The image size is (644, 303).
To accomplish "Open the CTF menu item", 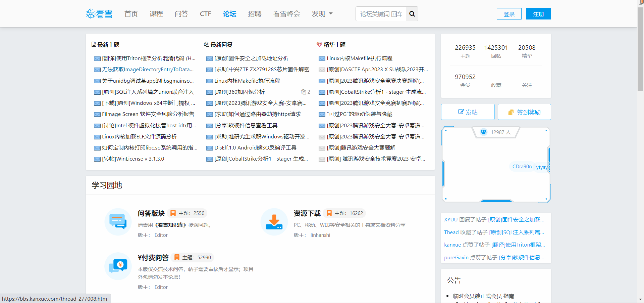I will pyautogui.click(x=205, y=14).
